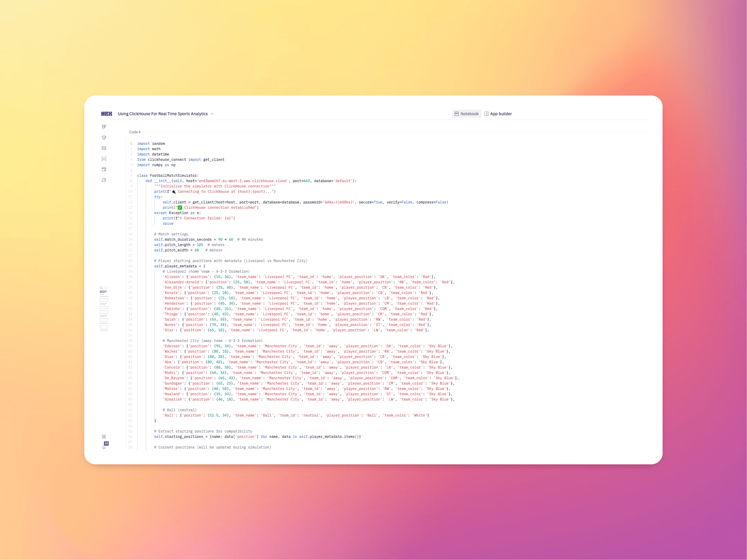Click the 'De_Bruyne' player entry line
The width and height of the screenshot is (747, 560).
[311, 378]
